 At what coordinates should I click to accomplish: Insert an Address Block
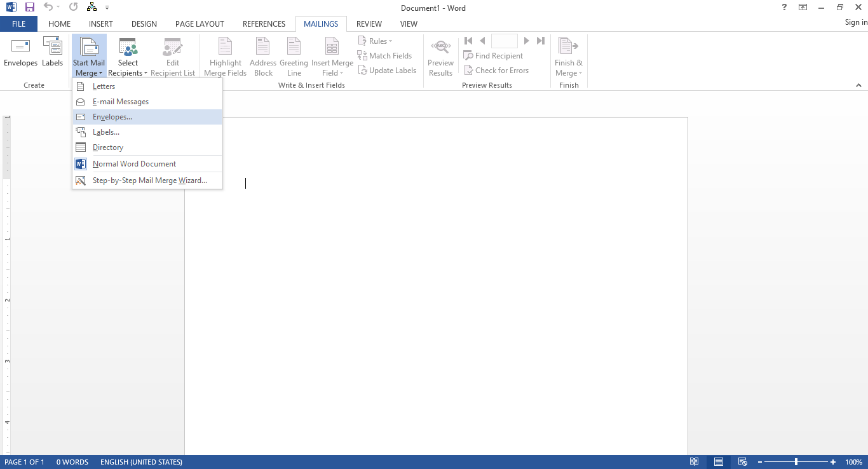(263, 57)
